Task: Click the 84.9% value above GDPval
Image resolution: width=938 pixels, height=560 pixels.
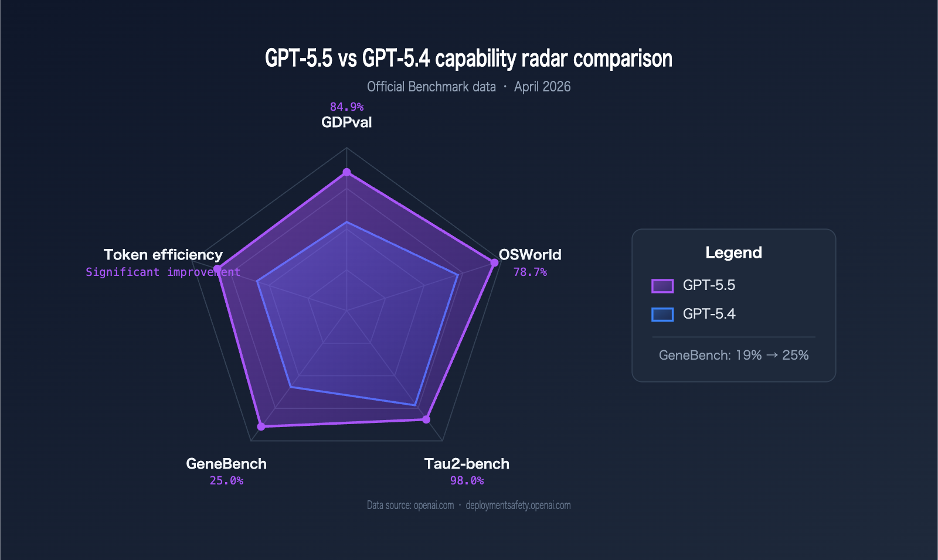Action: (x=346, y=107)
